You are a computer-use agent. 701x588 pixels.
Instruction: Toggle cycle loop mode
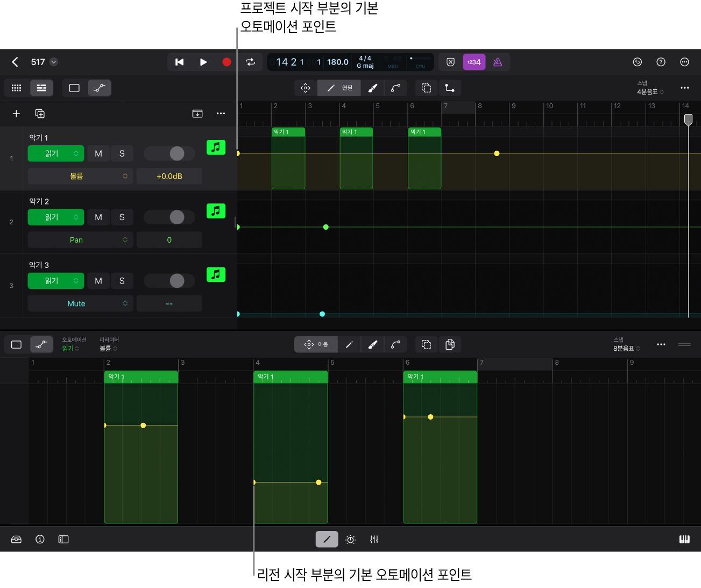click(251, 62)
